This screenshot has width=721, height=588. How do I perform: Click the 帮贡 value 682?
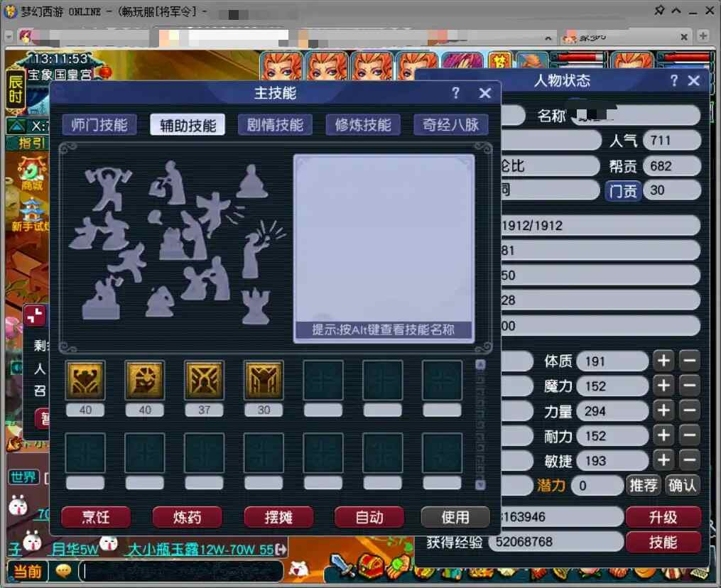(672, 165)
